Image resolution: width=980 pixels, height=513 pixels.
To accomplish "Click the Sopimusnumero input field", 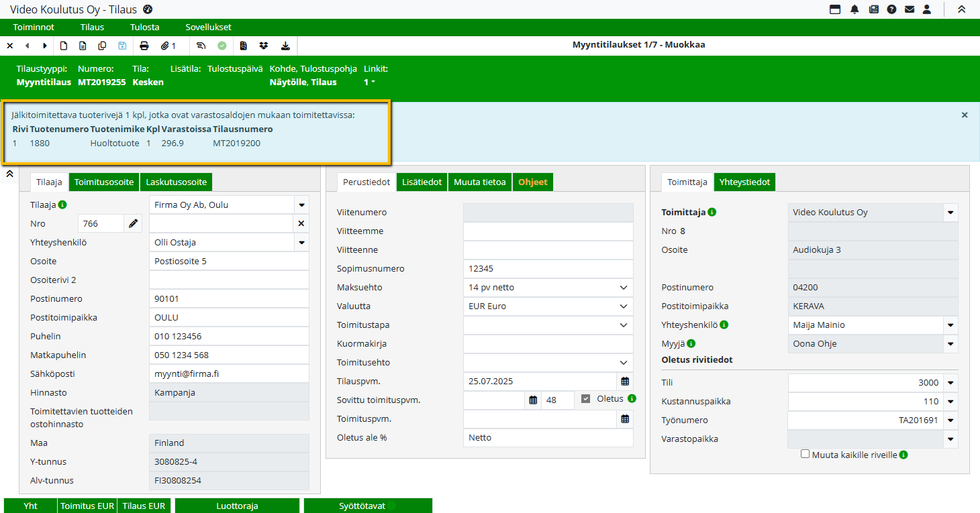I will (548, 268).
